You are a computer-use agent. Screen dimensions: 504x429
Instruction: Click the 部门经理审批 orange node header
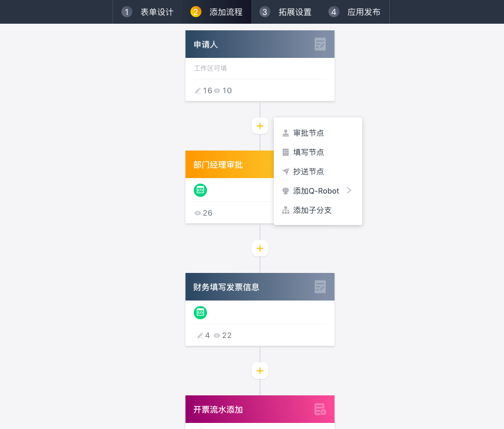[x=230, y=164]
